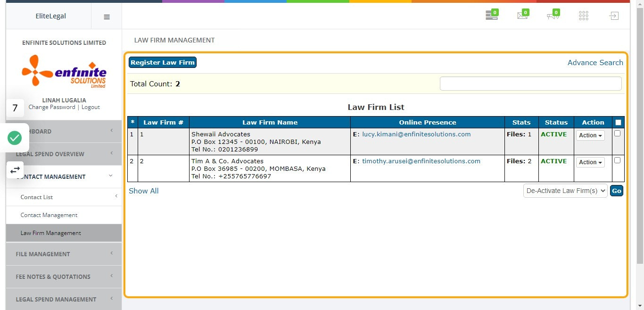Select the checkbox for Shewaii Advocates row
The height and width of the screenshot is (310, 644).
pyautogui.click(x=618, y=134)
